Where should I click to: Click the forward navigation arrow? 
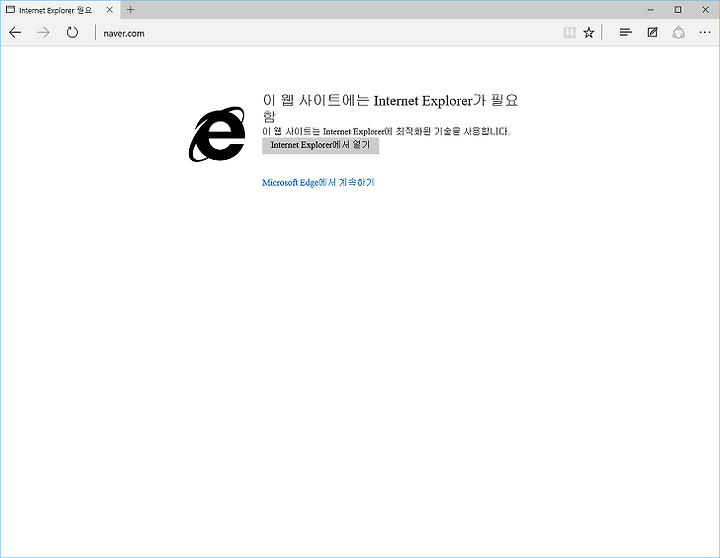pos(44,33)
